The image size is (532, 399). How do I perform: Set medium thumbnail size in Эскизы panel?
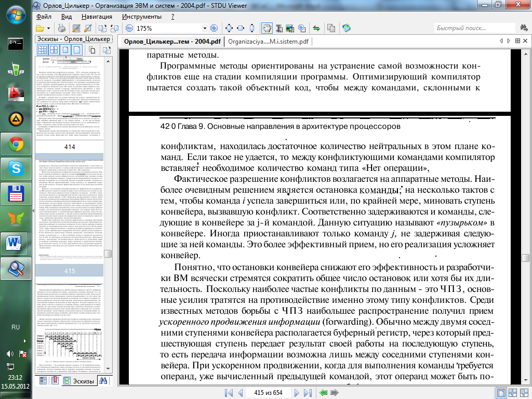click(x=65, y=50)
